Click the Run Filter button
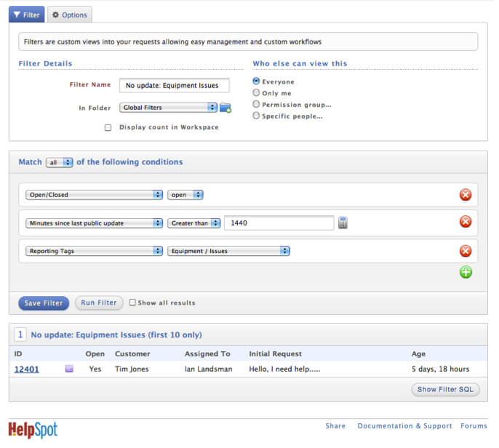The height and width of the screenshot is (448, 499). (99, 303)
